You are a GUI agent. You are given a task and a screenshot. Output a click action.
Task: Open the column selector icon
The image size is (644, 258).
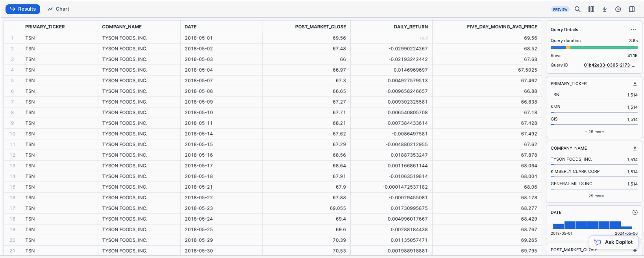click(x=591, y=9)
